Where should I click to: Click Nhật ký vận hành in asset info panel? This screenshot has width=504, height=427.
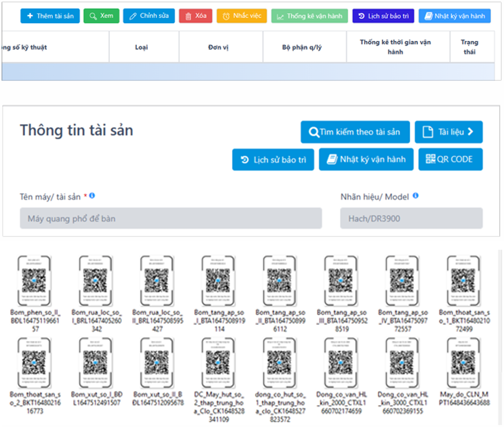coord(366,160)
